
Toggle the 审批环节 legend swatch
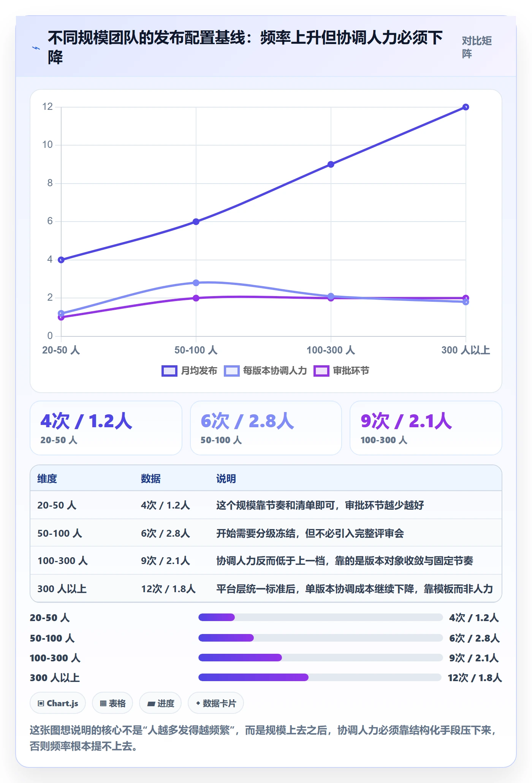coord(321,371)
